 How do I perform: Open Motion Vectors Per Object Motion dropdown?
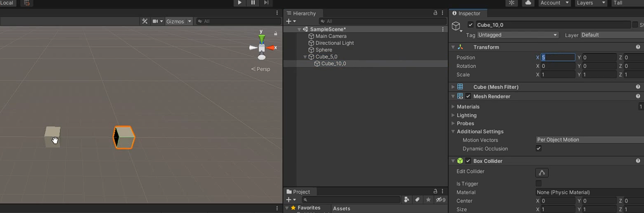(x=590, y=140)
